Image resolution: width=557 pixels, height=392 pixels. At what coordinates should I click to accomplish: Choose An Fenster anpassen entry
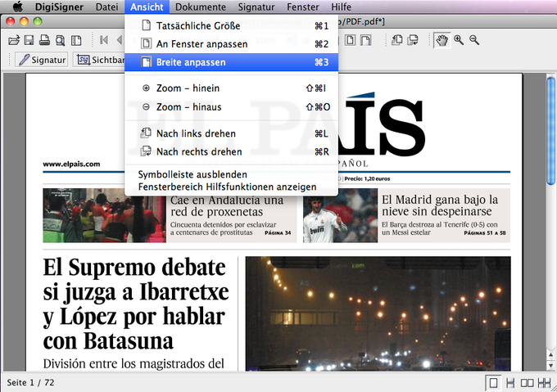point(231,43)
